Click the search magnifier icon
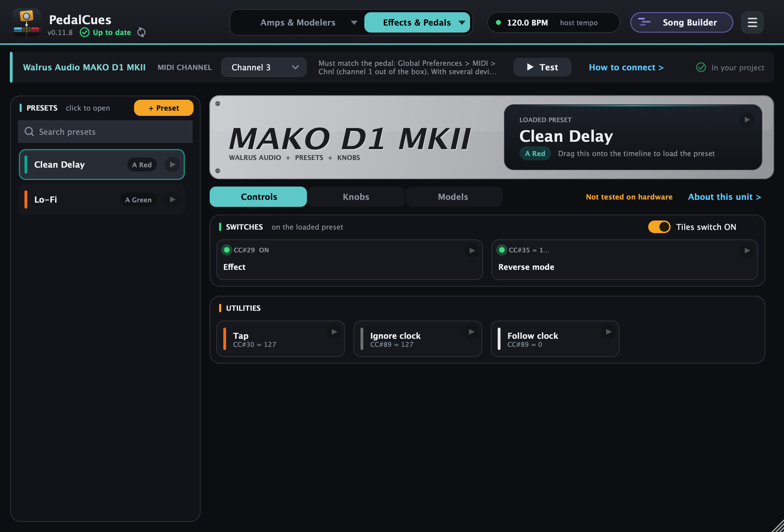Screen dimensions: 784x532 click(x=29, y=132)
